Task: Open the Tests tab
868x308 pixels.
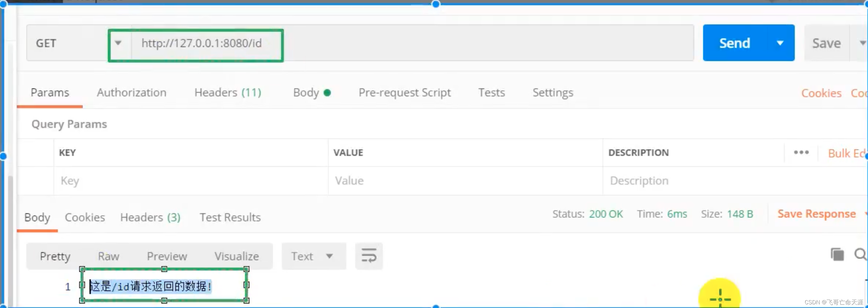Action: tap(491, 92)
